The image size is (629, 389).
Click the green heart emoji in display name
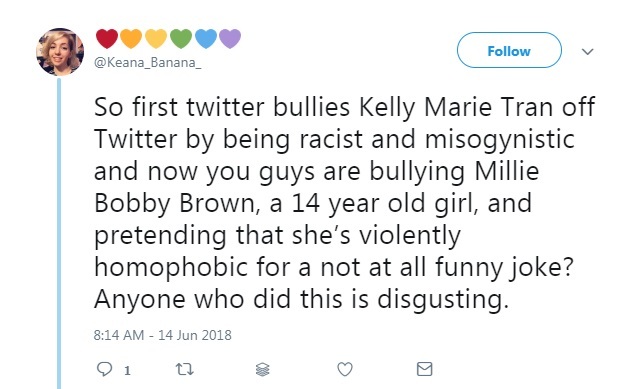click(181, 38)
